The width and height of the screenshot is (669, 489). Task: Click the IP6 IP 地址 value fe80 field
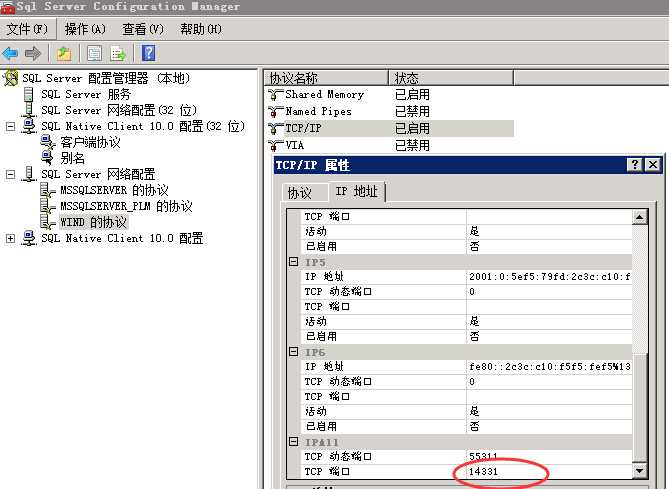[549, 367]
